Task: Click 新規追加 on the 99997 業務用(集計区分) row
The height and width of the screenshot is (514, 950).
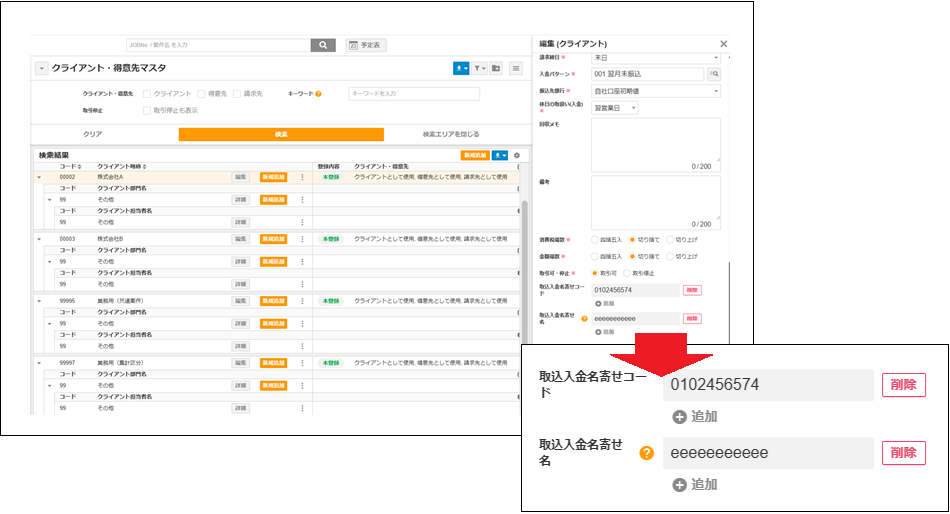Action: [x=273, y=362]
